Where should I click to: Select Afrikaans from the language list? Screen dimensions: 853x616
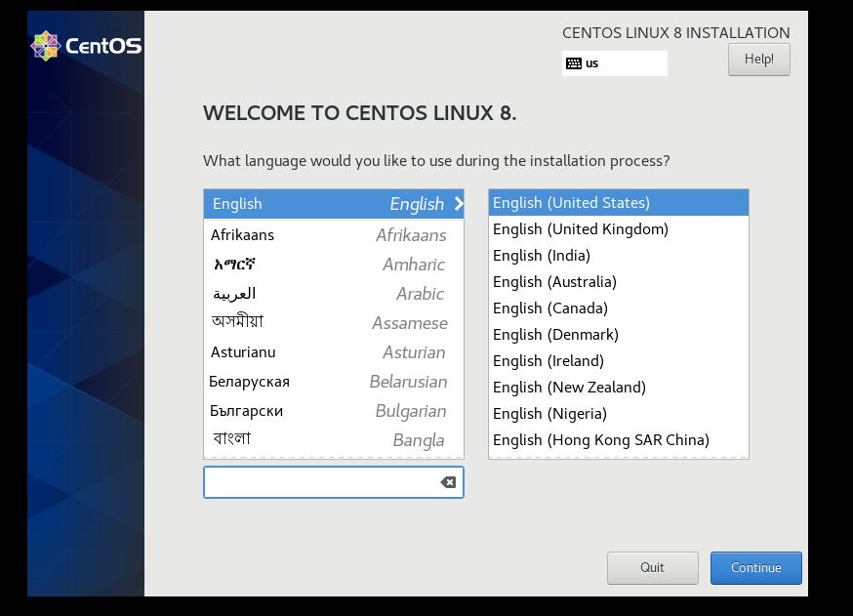(x=293, y=234)
